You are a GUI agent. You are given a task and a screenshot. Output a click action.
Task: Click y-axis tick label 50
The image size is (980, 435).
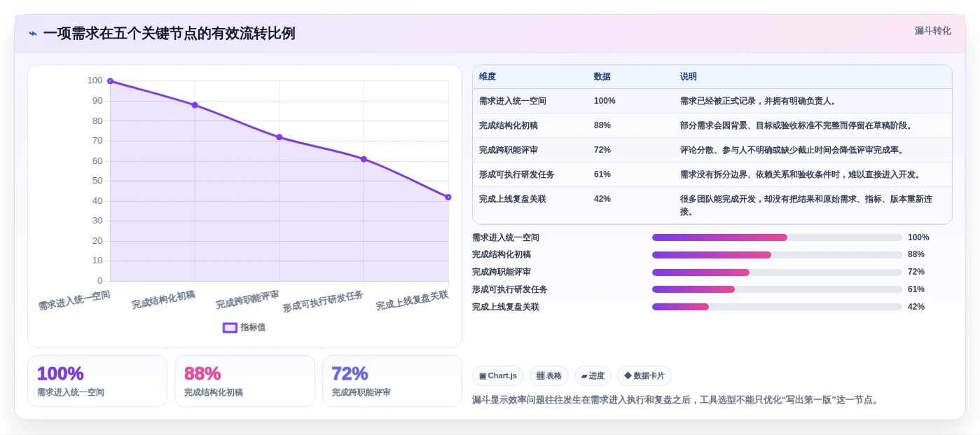point(97,181)
